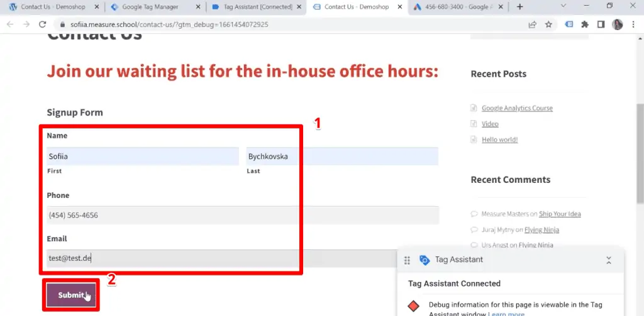Image resolution: width=644 pixels, height=316 pixels.
Task: Click the document icon beside Google Analytics Course
Action: [x=473, y=108]
